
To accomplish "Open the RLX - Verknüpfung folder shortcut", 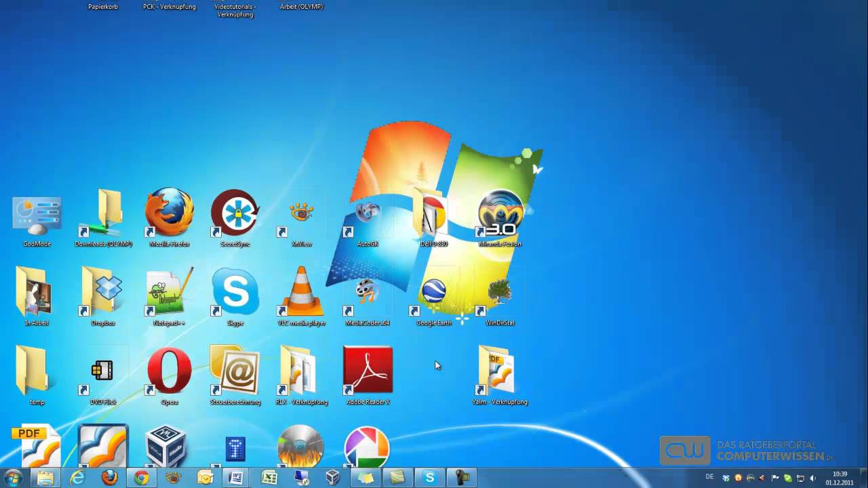I will pyautogui.click(x=301, y=375).
